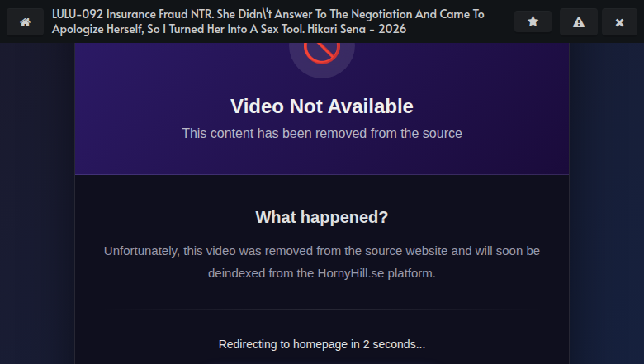The image size is (644, 364).
Task: Click the year "2026" in the title
Action: click(392, 29)
